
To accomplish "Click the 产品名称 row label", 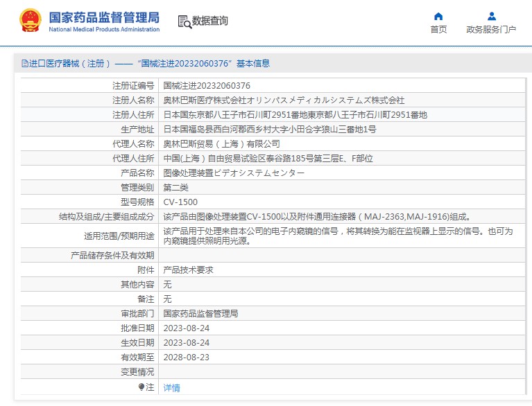I will pyautogui.click(x=137, y=173).
